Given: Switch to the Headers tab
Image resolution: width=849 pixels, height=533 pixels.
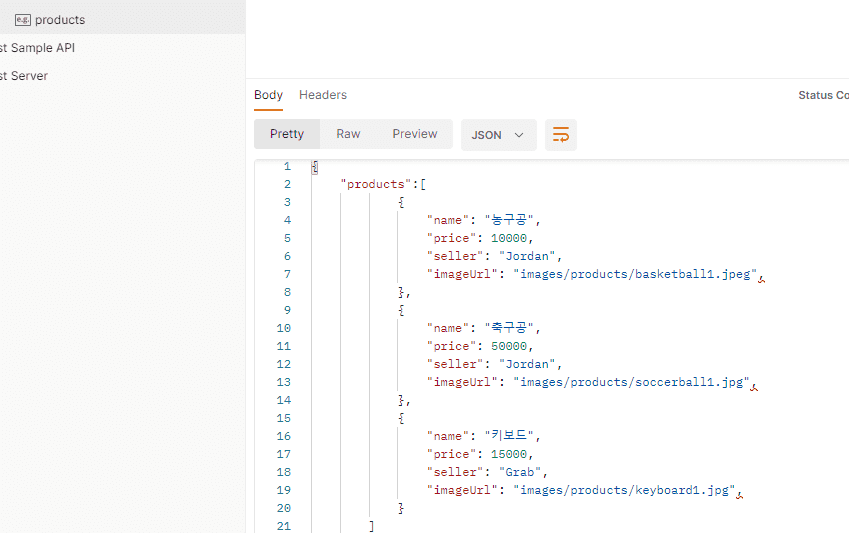Looking at the screenshot, I should point(323,95).
